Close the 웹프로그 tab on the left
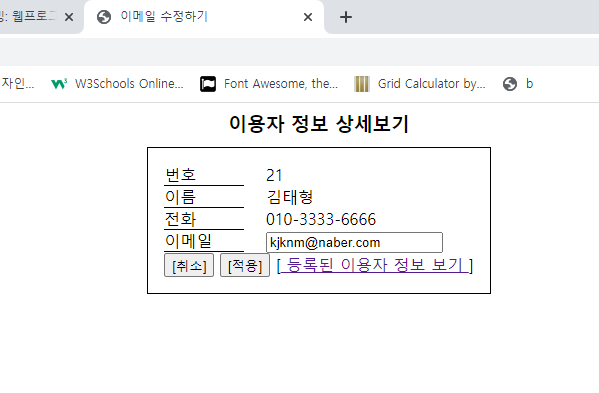This screenshot has height=393, width=599. (x=69, y=17)
